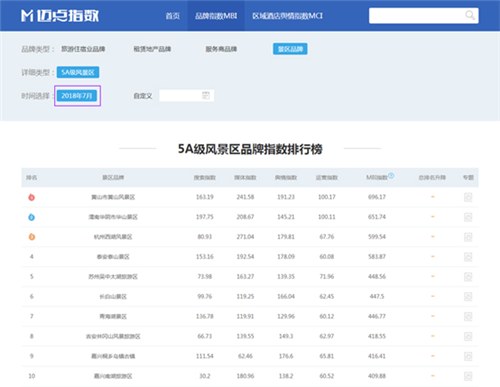Open 专题 icon in the 418.55 row
Screen dimensions: 500x387
468,336
